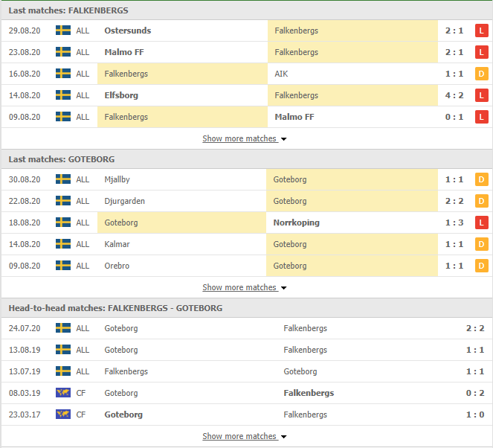Click Show more matches link under Goteborg
This screenshot has height=448, width=493.
point(240,287)
